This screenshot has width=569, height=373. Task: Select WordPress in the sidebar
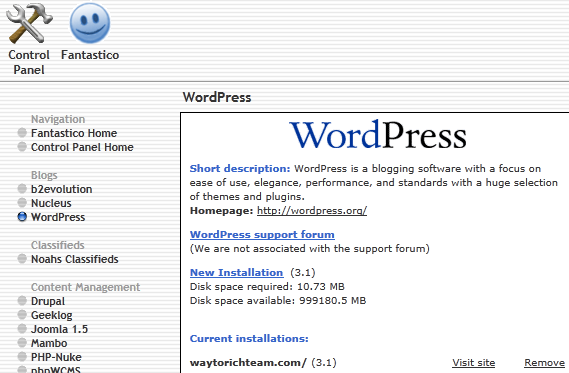pos(58,217)
